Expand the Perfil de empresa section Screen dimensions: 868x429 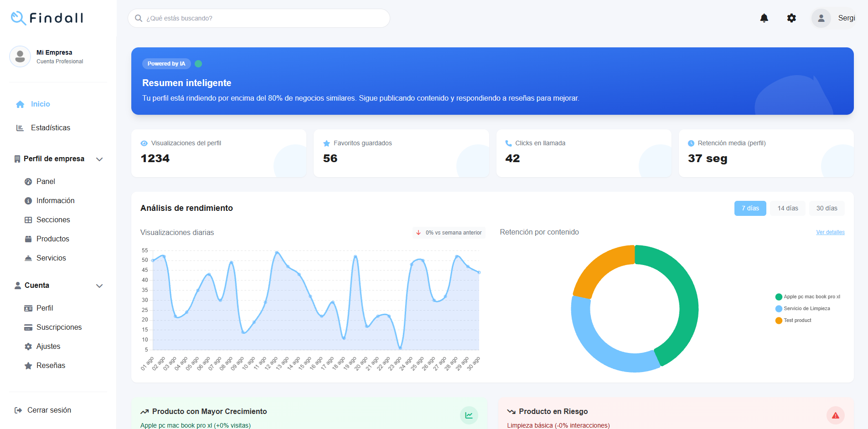99,159
